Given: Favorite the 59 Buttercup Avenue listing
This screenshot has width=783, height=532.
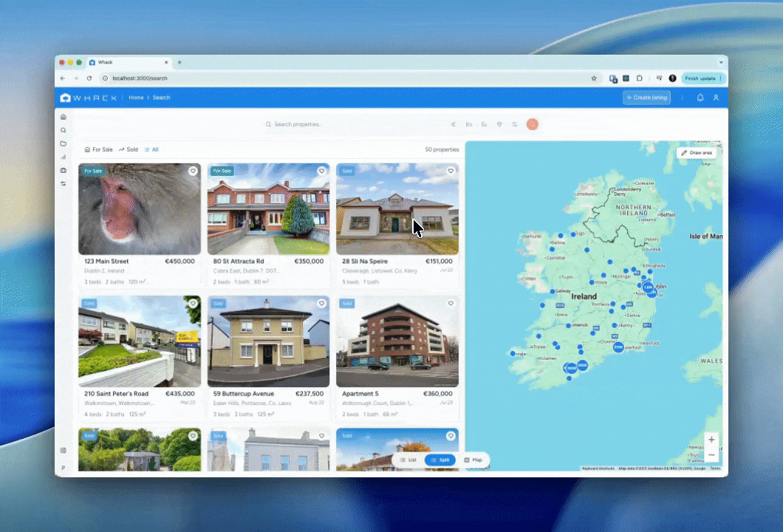Looking at the screenshot, I should 321,303.
